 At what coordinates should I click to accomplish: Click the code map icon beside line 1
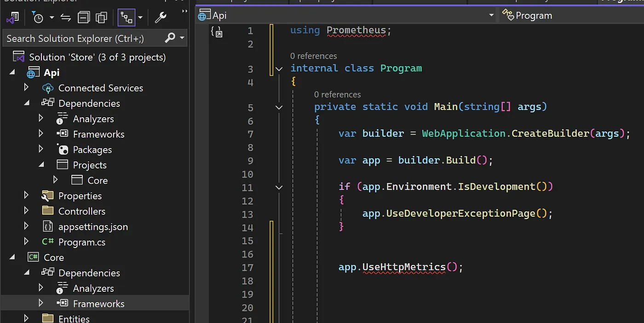pyautogui.click(x=216, y=31)
